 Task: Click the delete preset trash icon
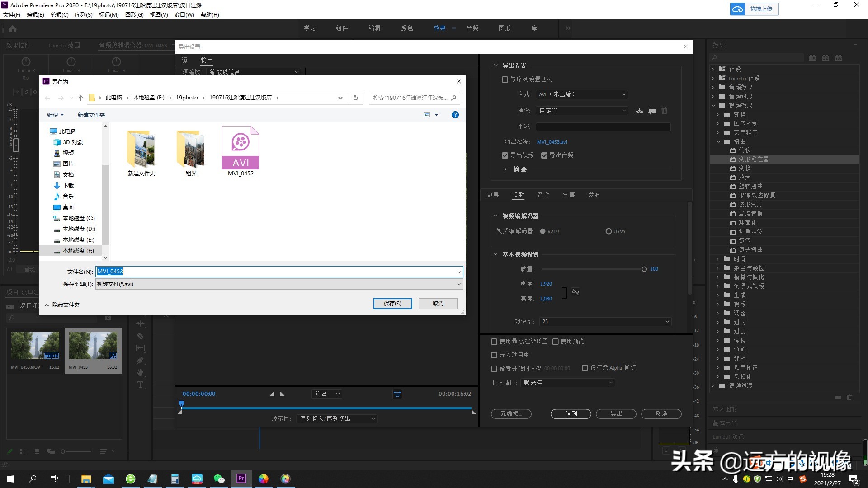coord(664,111)
